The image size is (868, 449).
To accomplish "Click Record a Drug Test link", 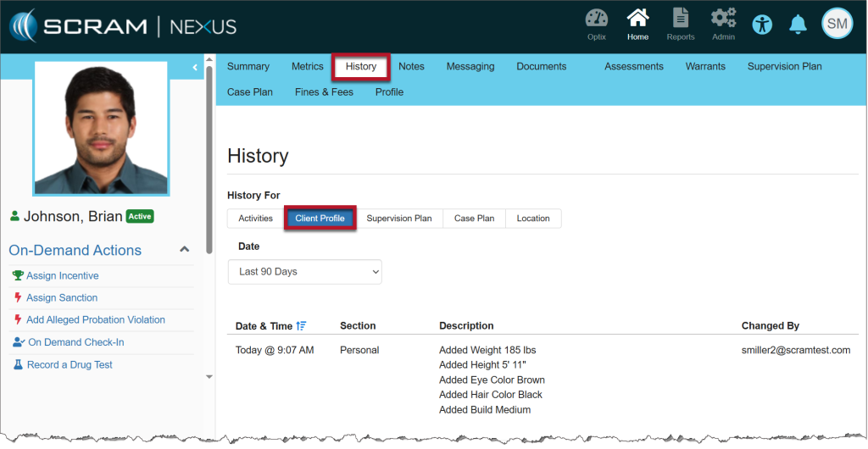I will 70,365.
